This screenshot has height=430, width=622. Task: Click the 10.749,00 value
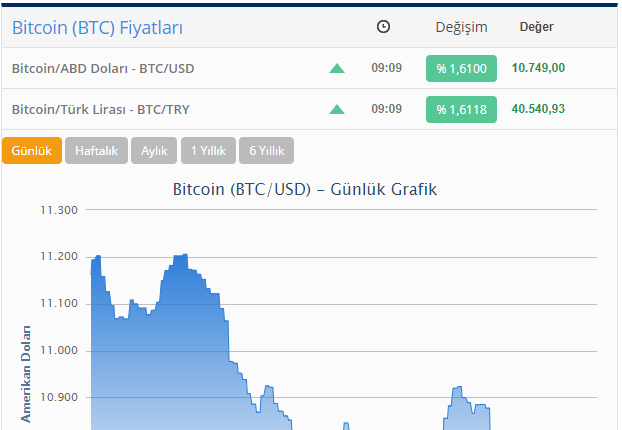click(x=538, y=68)
